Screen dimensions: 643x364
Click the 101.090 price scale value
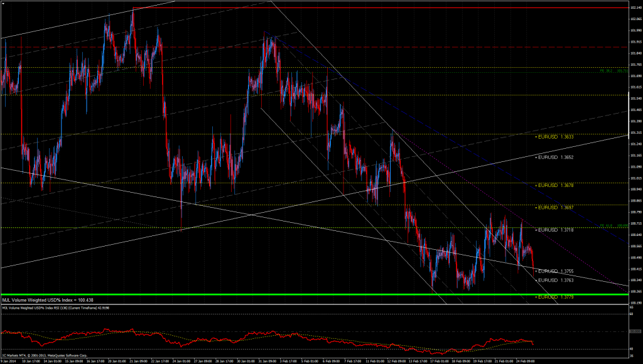pos(637,167)
